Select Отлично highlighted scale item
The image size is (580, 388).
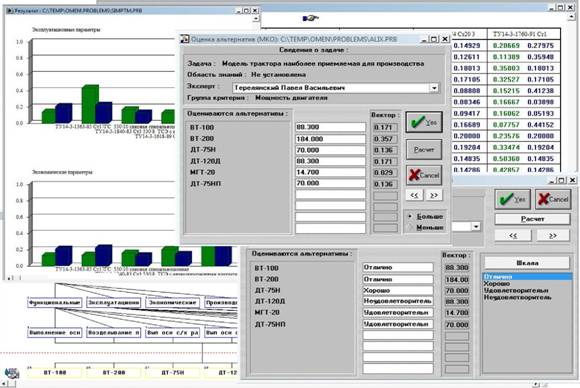coord(527,277)
